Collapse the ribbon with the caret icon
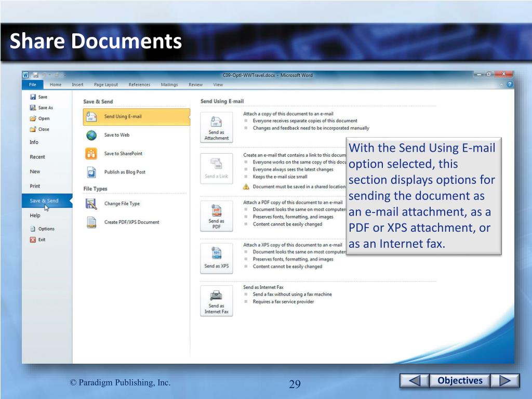The height and width of the screenshot is (399, 532). (501, 85)
